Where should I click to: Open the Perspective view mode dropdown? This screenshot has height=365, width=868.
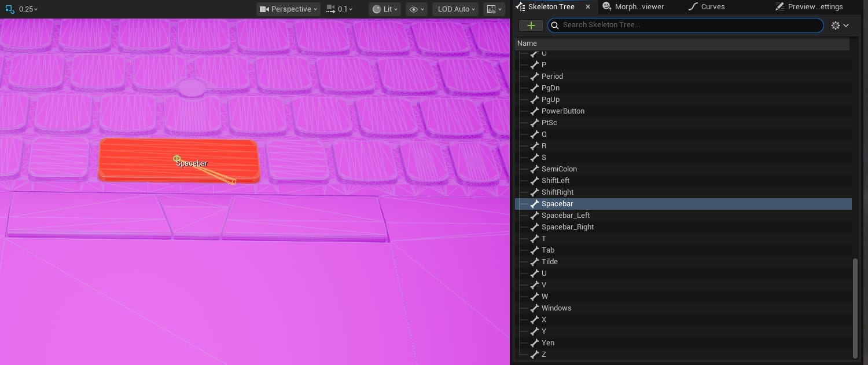289,9
